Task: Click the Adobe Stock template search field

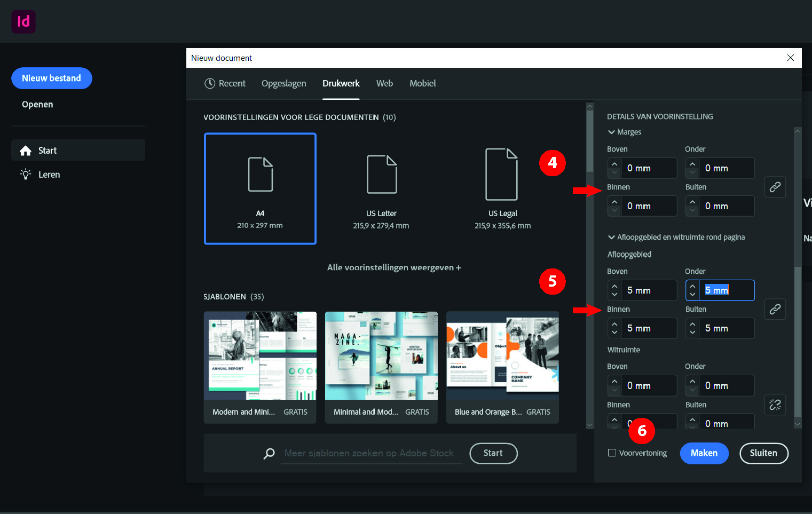Action: (x=369, y=453)
